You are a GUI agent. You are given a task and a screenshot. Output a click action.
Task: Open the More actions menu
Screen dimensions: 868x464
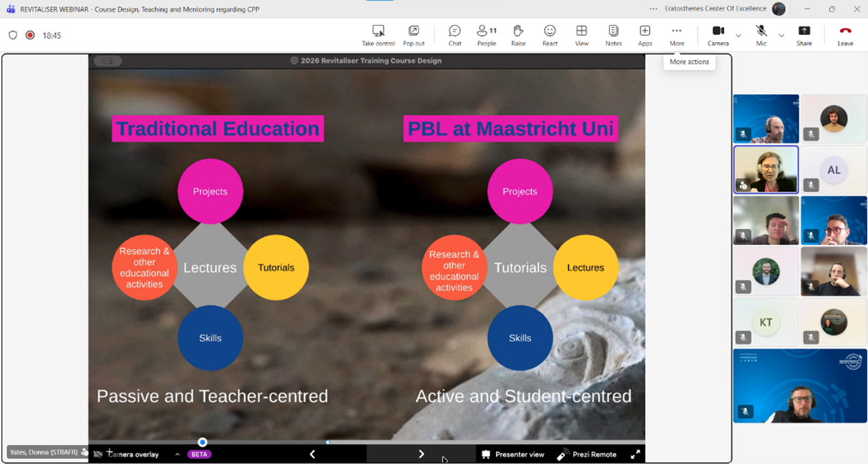coord(676,35)
